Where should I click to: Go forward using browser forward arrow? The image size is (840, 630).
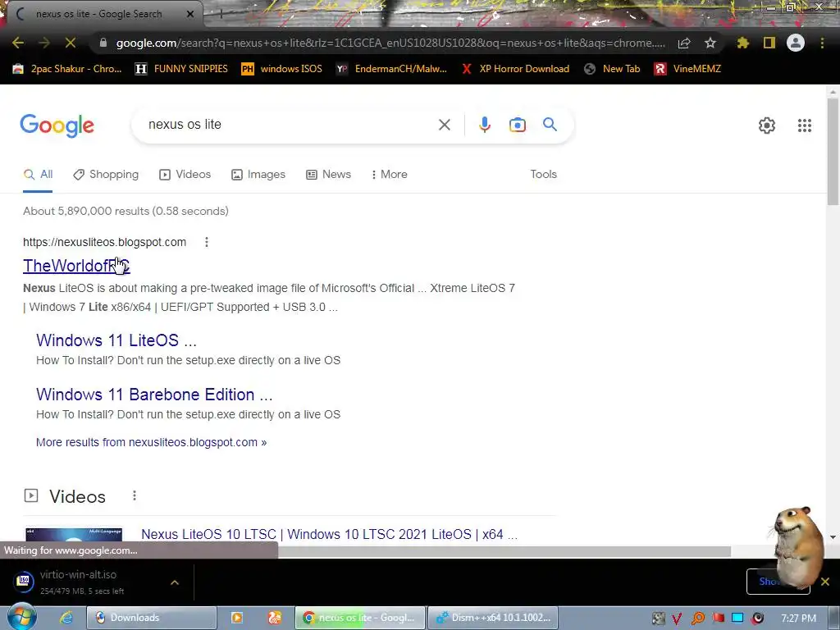(44, 43)
